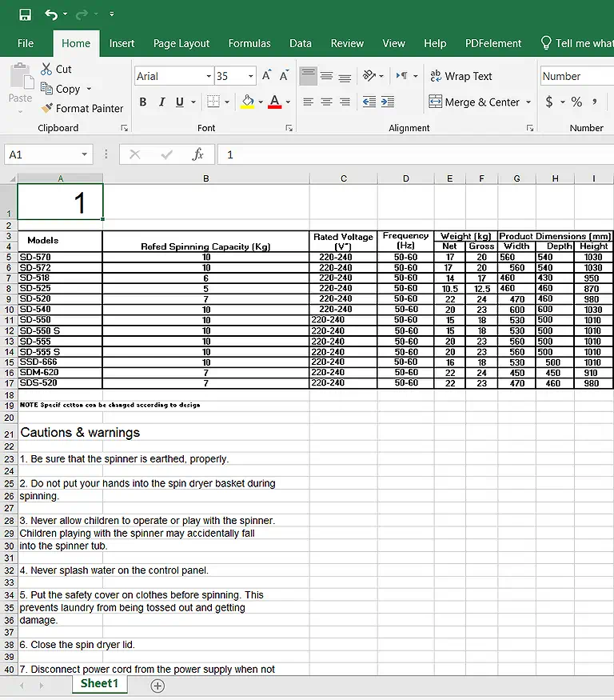Select Bottom Align vertical alignment
This screenshot has height=700, width=614.
pyautogui.click(x=345, y=77)
